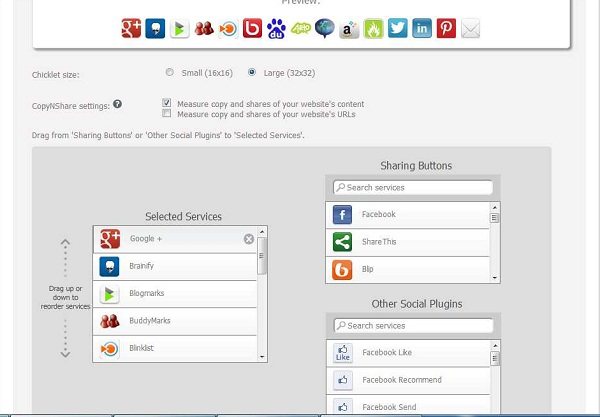This screenshot has height=417, width=600.
Task: Click the Amazon icon in the preview row
Action: (x=349, y=29)
